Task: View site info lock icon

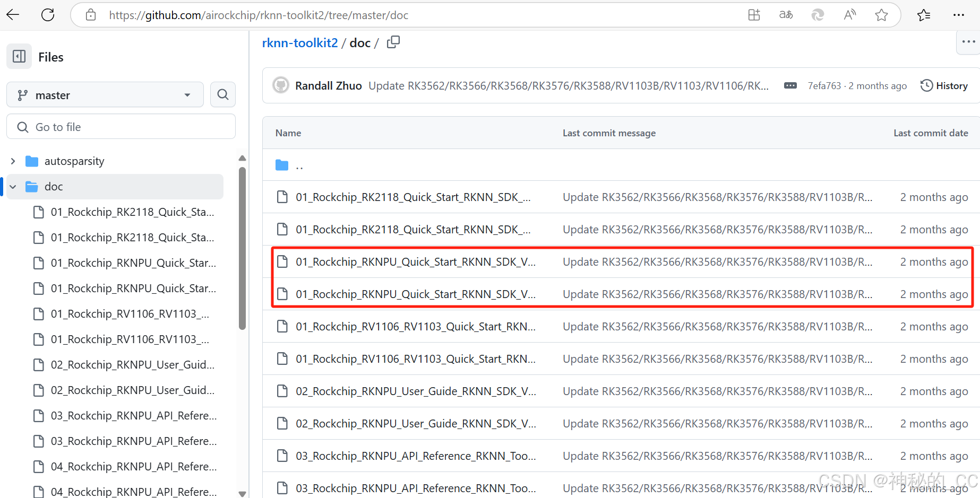Action: 91,15
